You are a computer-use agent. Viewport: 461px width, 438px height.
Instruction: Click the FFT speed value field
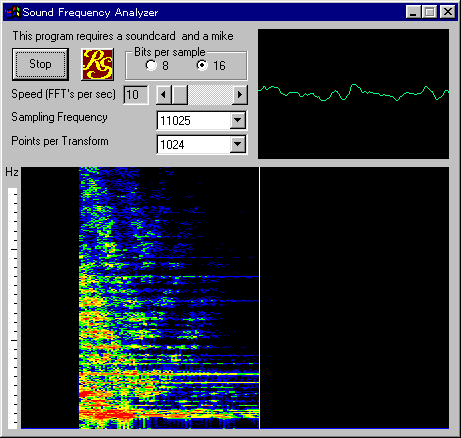136,95
